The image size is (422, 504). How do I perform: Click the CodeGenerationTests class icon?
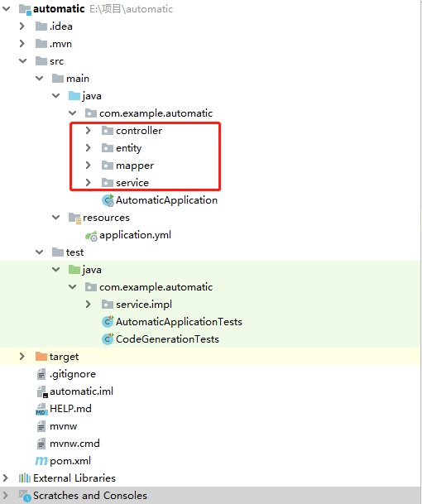(x=108, y=338)
